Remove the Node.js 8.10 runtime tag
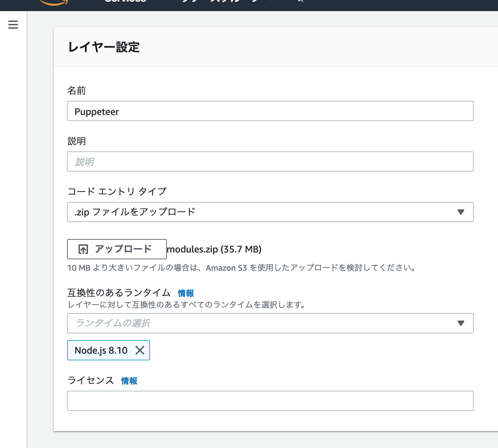This screenshot has width=498, height=448. 140,351
